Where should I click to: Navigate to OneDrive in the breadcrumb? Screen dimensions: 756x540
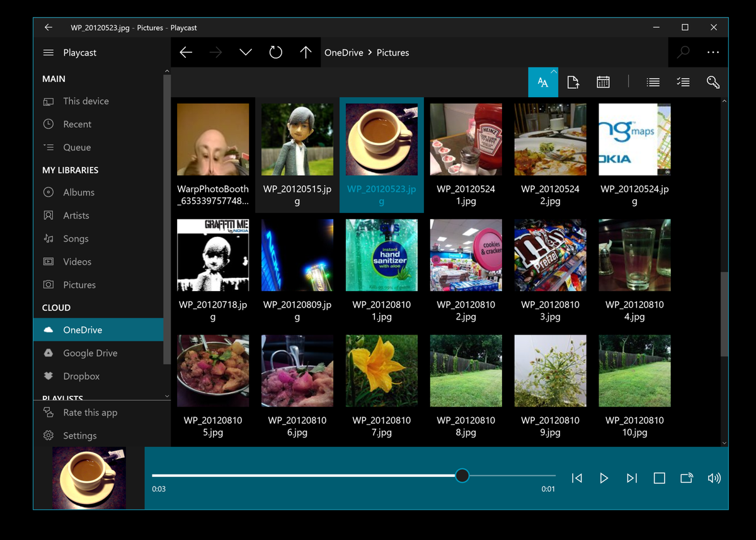pyautogui.click(x=344, y=52)
